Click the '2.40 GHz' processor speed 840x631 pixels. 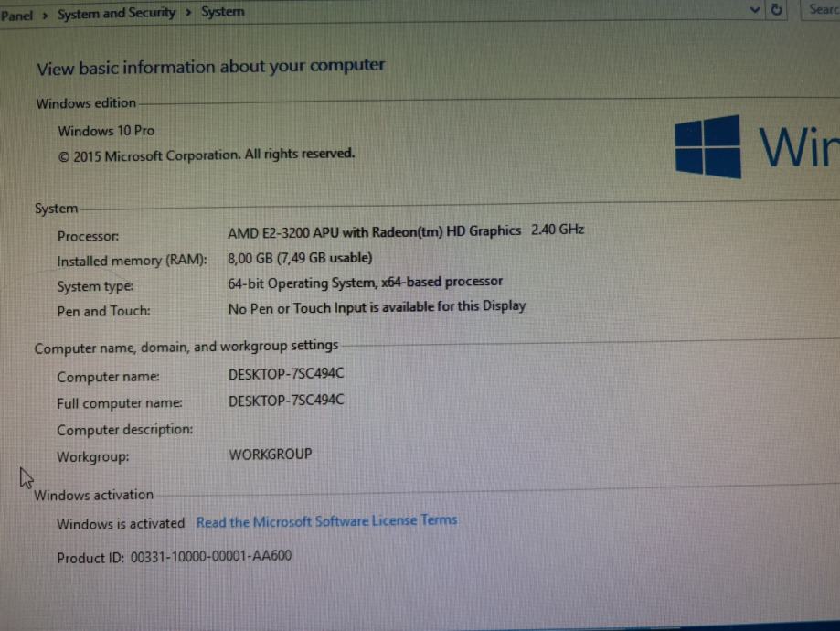(558, 230)
